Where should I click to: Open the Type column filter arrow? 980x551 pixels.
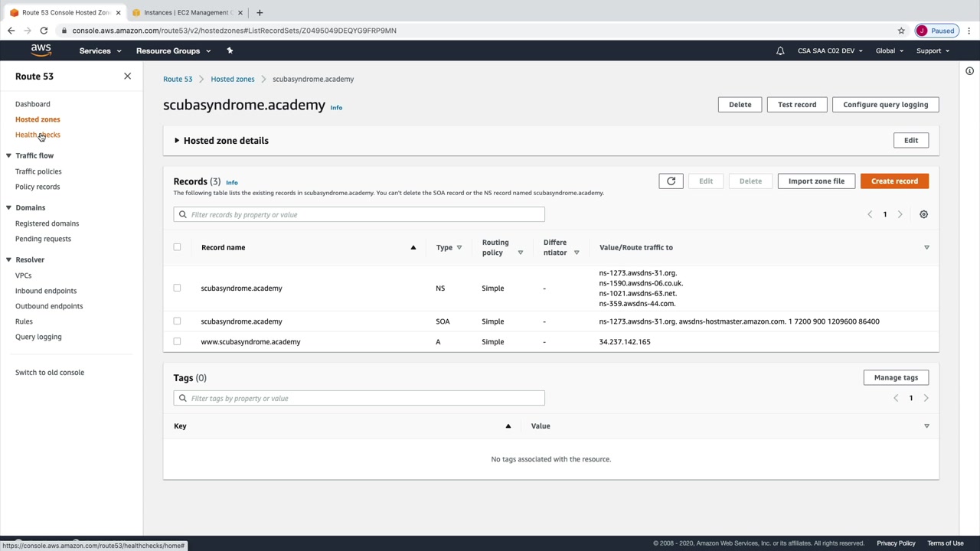[x=459, y=247]
